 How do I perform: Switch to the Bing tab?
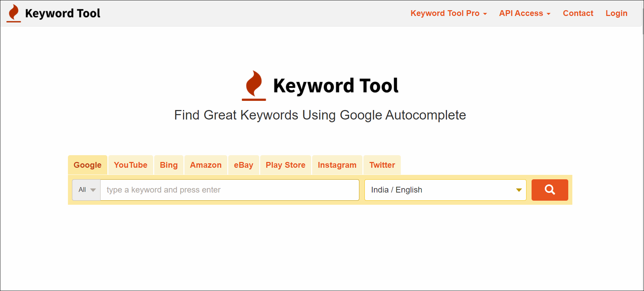click(169, 165)
